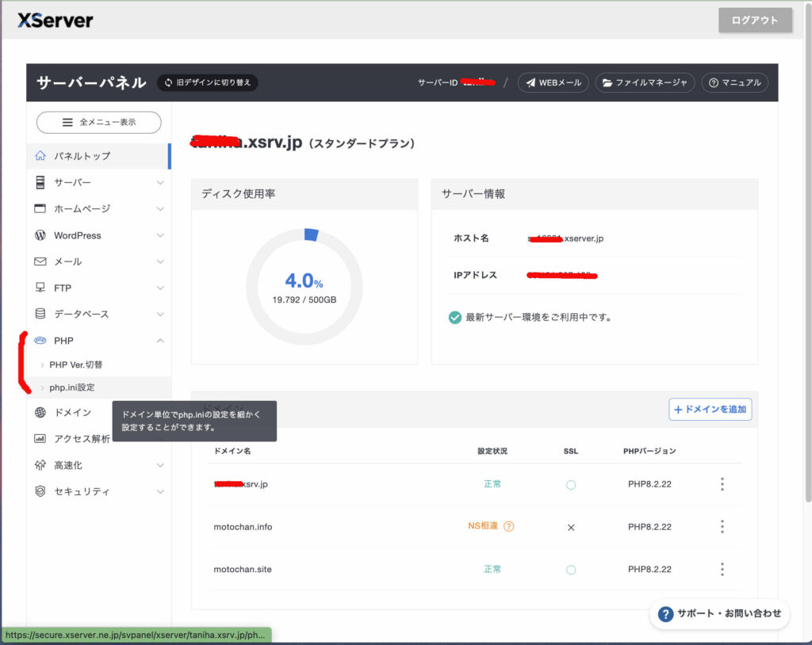The width and height of the screenshot is (812, 645).
Task: Add a domain with ドメインを追加
Action: tap(710, 409)
